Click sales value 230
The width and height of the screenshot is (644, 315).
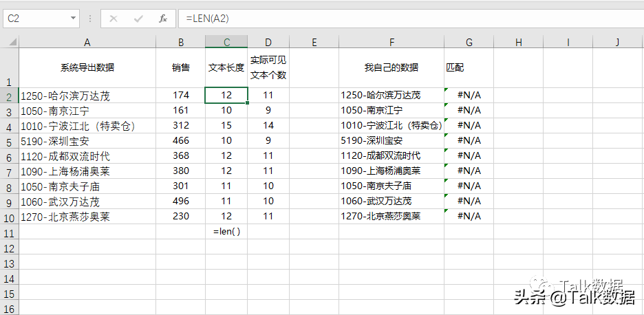pos(181,217)
